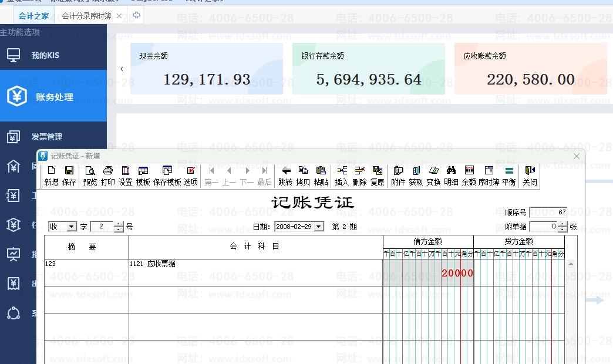This screenshot has width=613, height=364.
Task: Open 发票管理 in the sidebar
Action: 47,137
